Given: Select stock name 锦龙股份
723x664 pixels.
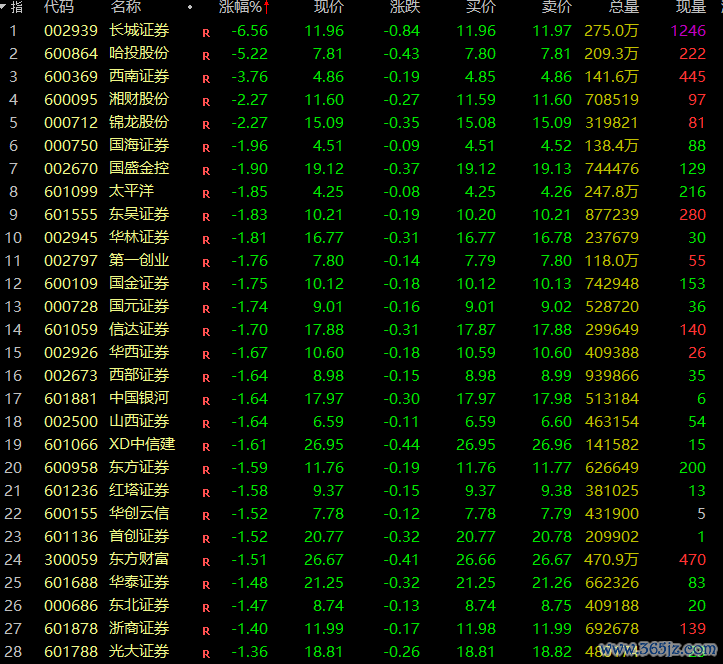Looking at the screenshot, I should pos(139,122).
